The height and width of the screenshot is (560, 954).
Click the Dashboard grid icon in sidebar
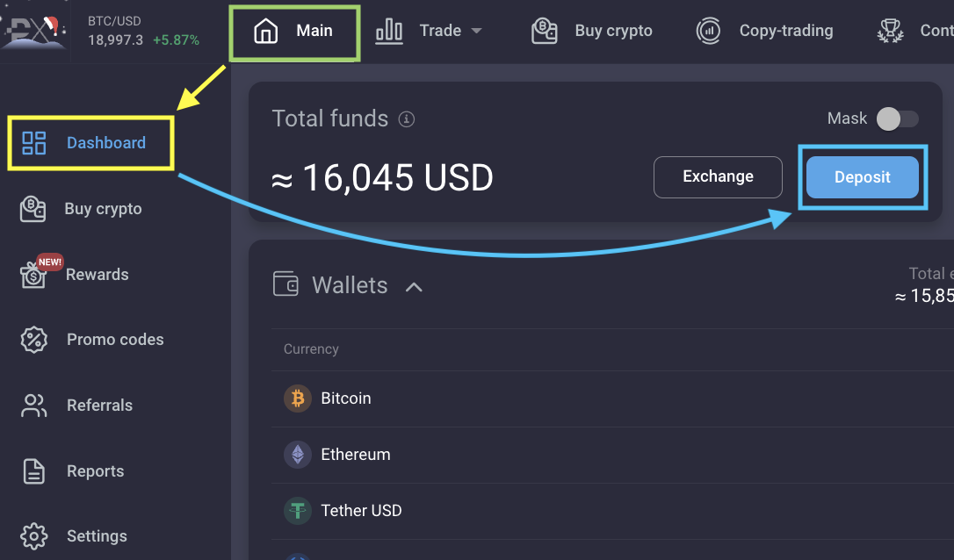(34, 143)
